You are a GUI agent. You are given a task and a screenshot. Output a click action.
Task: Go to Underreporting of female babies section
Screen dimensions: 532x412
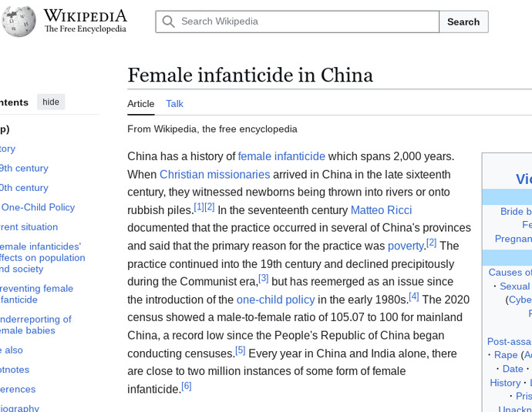point(35,324)
